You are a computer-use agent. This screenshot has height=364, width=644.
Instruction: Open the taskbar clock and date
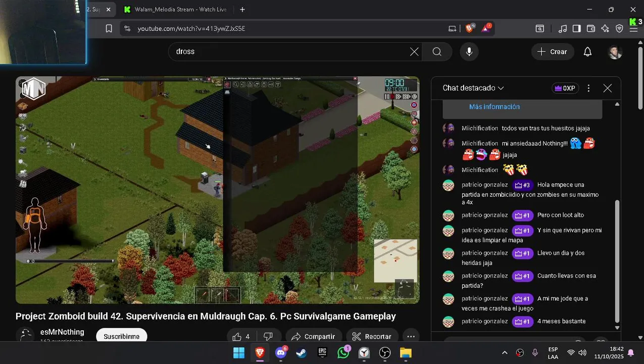[x=609, y=352]
